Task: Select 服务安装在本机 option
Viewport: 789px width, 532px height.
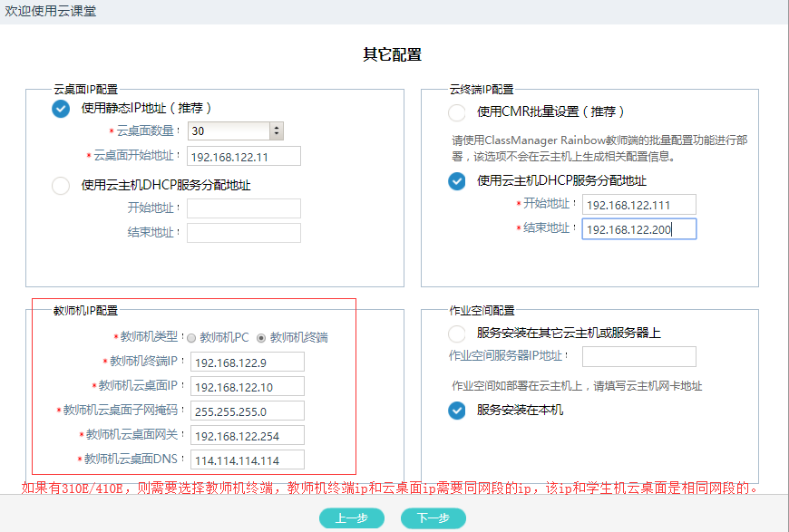Action: tap(457, 411)
